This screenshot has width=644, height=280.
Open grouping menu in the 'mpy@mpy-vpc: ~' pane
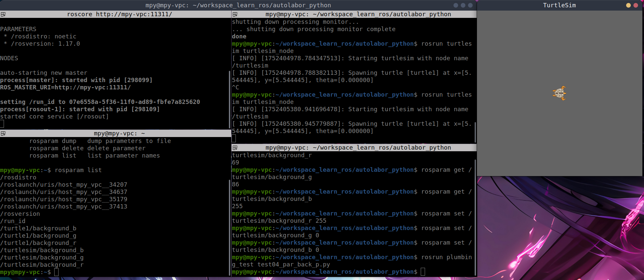coord(3,133)
